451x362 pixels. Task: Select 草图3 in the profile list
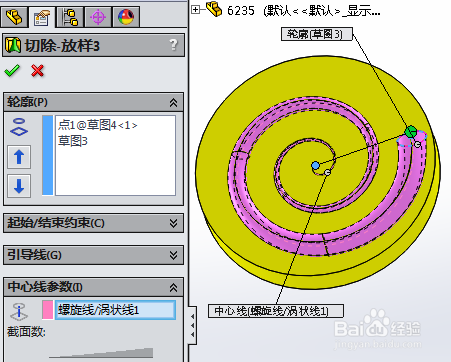point(73,141)
